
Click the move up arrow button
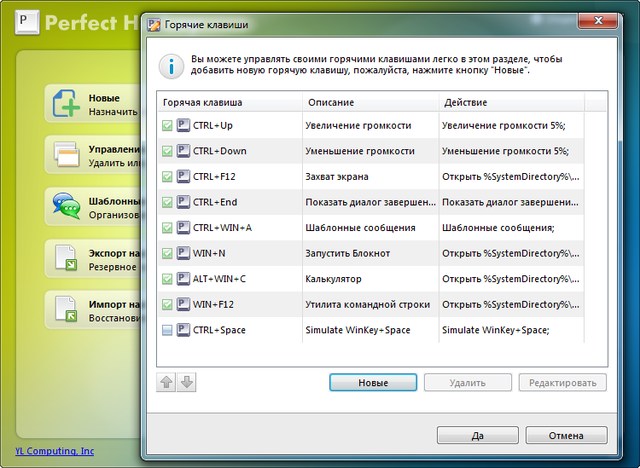[x=166, y=382]
